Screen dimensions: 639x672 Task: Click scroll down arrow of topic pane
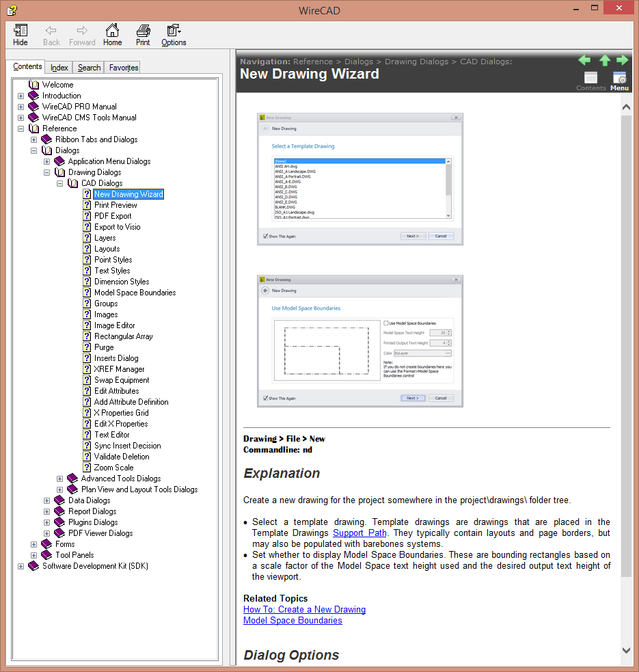[x=626, y=650]
